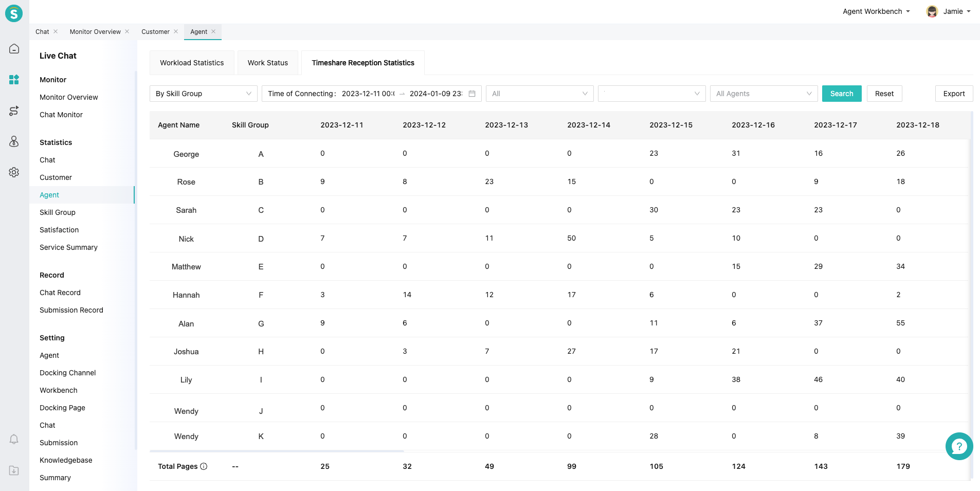Expand the Agent Workbench menu

click(x=876, y=11)
